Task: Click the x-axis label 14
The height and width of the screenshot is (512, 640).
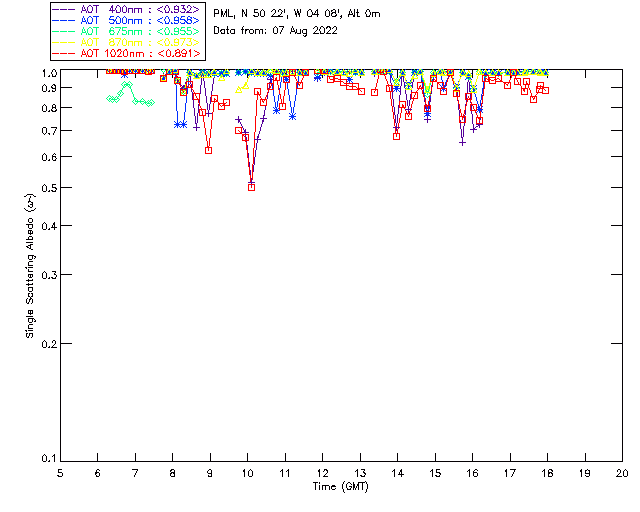Action: 398,473
